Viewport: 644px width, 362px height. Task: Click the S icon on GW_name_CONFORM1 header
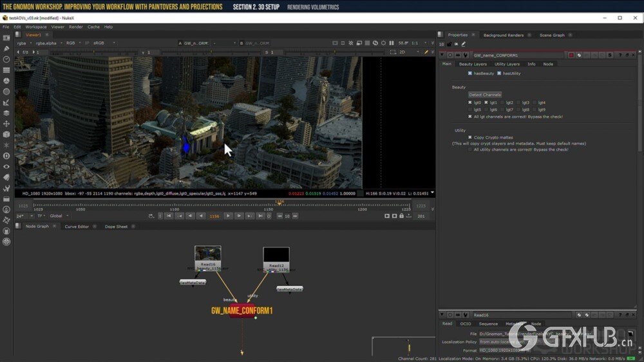tap(610, 55)
